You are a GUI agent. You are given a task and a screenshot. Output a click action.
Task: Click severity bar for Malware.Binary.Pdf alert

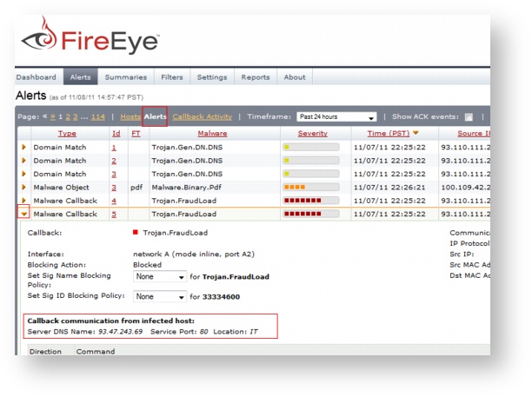pos(311,187)
